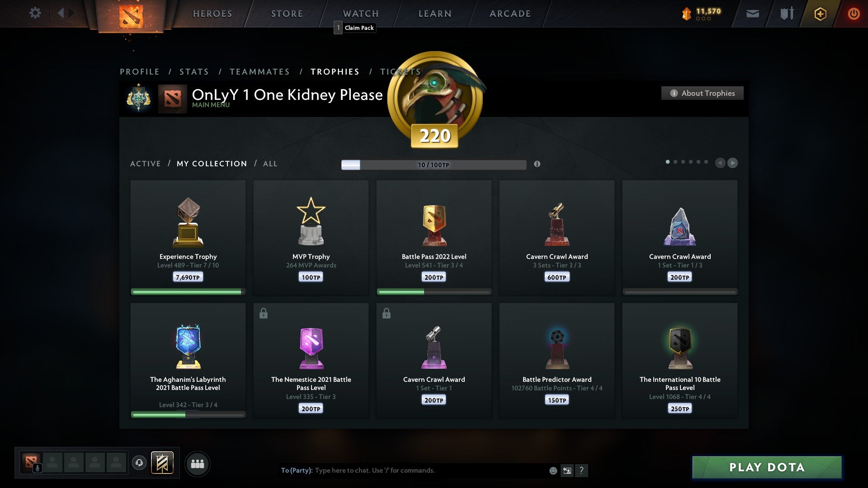This screenshot has width=868, height=488.
Task: Click the trophy points info icon
Action: [537, 164]
